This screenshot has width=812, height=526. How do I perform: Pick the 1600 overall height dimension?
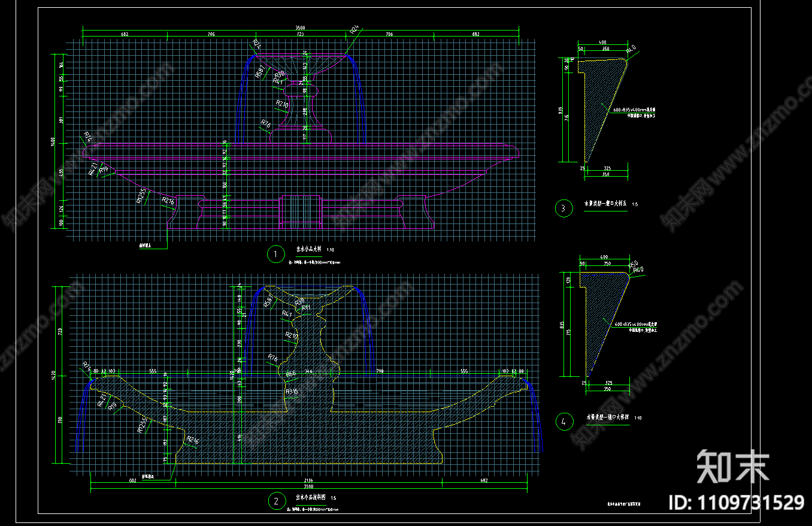pyautogui.click(x=53, y=141)
